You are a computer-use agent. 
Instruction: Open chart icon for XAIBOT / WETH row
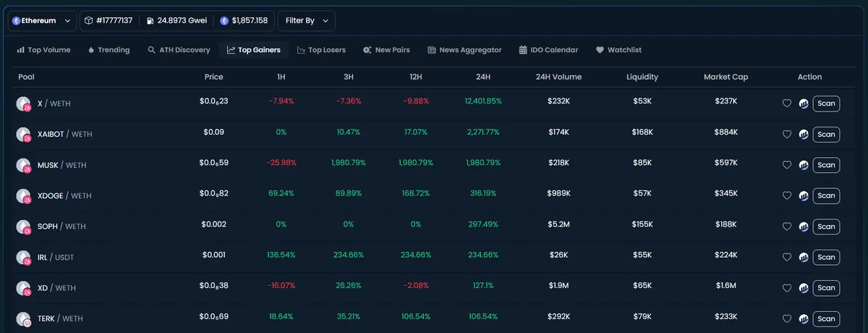click(x=804, y=134)
